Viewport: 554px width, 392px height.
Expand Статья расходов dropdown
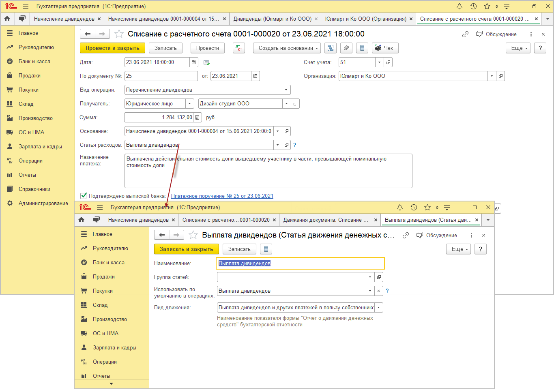(277, 145)
